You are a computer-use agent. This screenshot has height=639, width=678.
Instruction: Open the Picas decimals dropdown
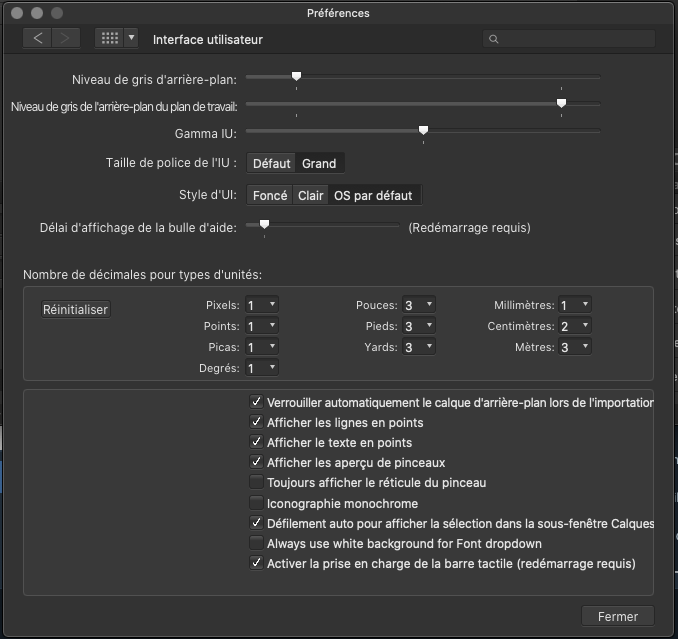tap(262, 347)
